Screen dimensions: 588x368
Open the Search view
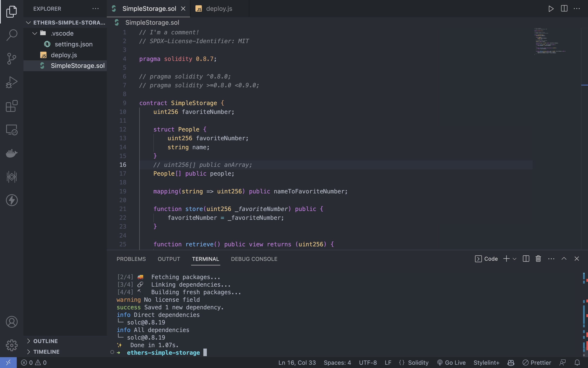tap(12, 35)
